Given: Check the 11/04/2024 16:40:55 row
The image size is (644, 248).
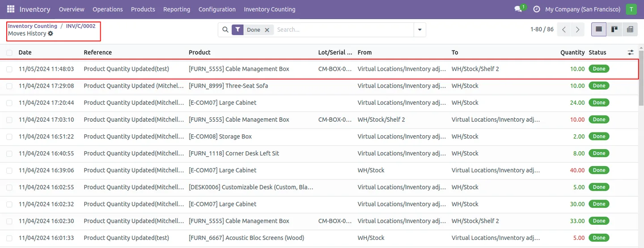Looking at the screenshot, I should tap(9, 154).
